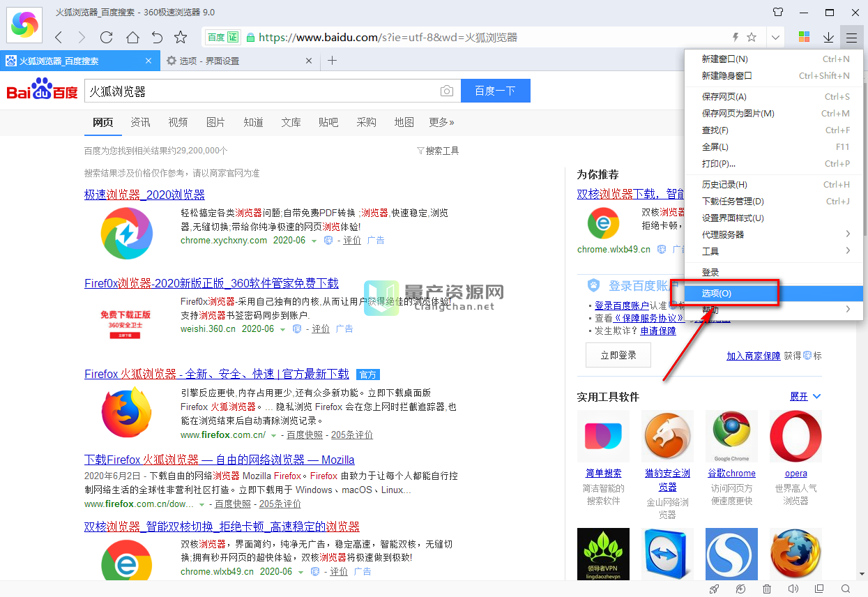Select 选项(O) menu item
This screenshot has height=597, width=868.
pos(774,294)
